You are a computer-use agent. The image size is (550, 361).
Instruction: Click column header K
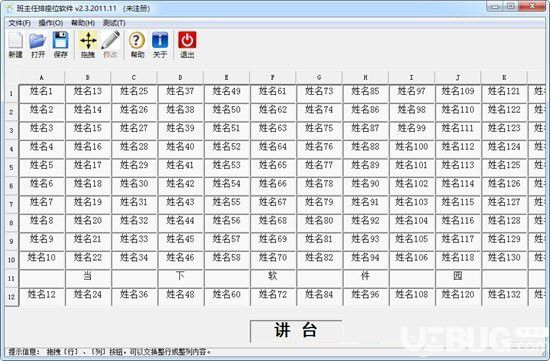pos(504,78)
